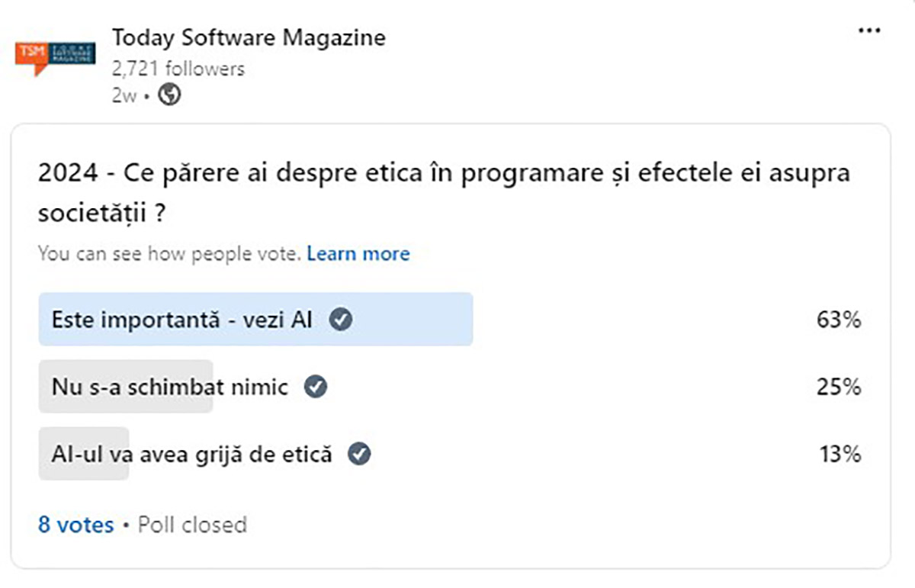Image resolution: width=915 pixels, height=588 pixels.
Task: Open the Today Software Magazine page name
Action: (x=249, y=37)
